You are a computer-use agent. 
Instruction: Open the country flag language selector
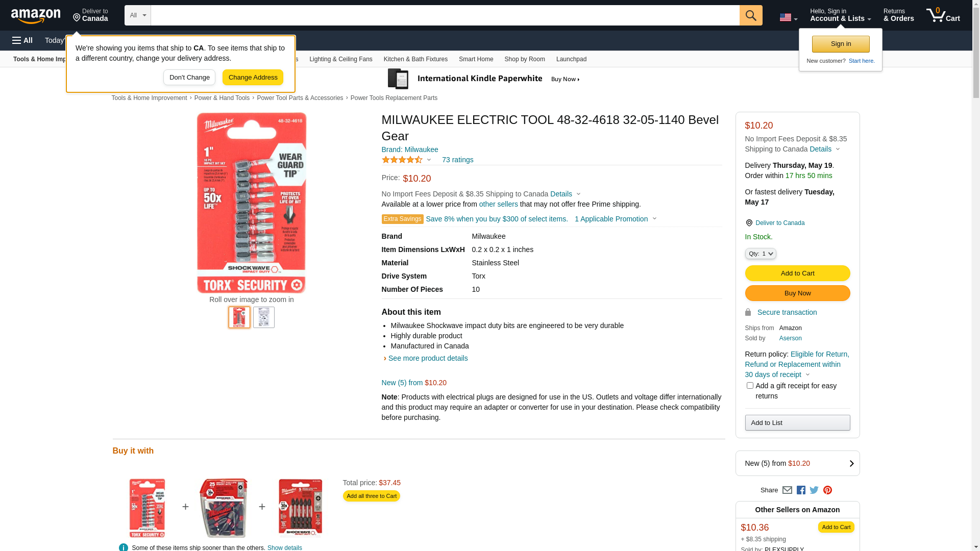788,17
